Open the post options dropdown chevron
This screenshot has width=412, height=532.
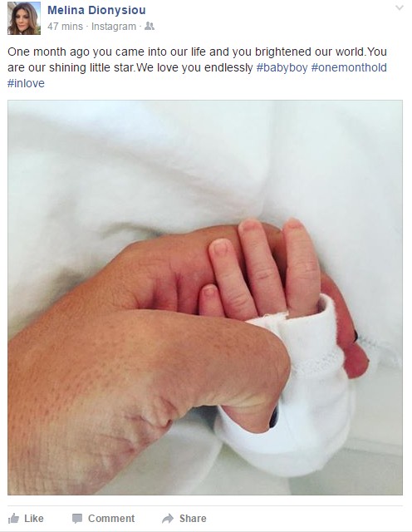[x=400, y=7]
